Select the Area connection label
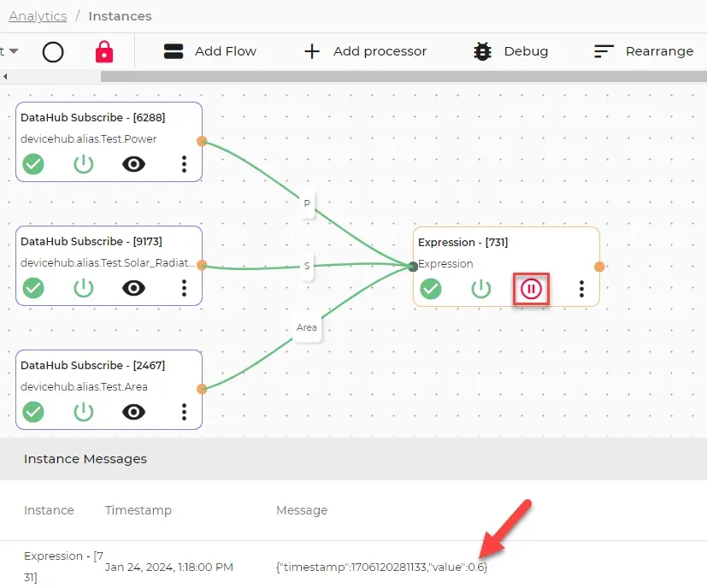707x588 pixels. coord(307,327)
